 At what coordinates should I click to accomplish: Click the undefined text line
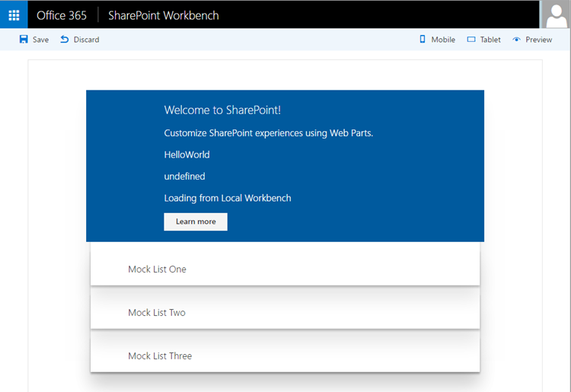tap(185, 177)
